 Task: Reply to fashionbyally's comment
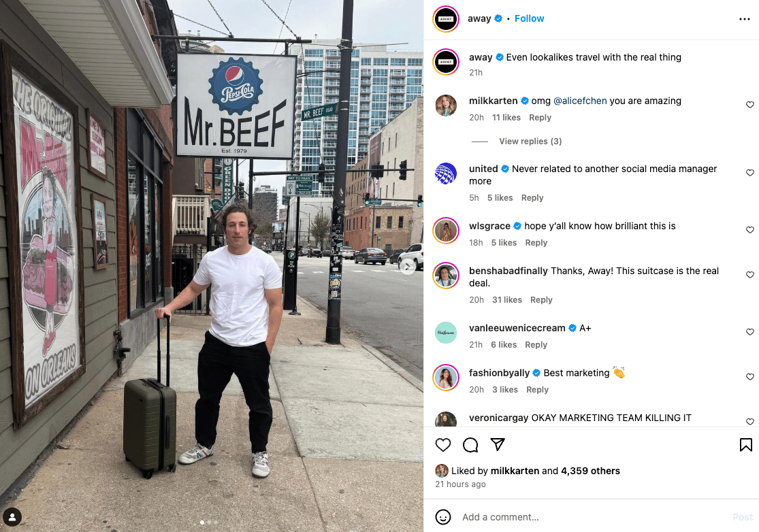tap(537, 390)
